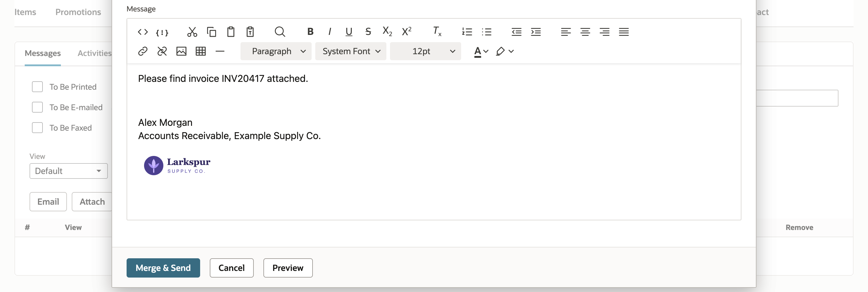Align text left
This screenshot has width=868, height=292.
click(566, 32)
